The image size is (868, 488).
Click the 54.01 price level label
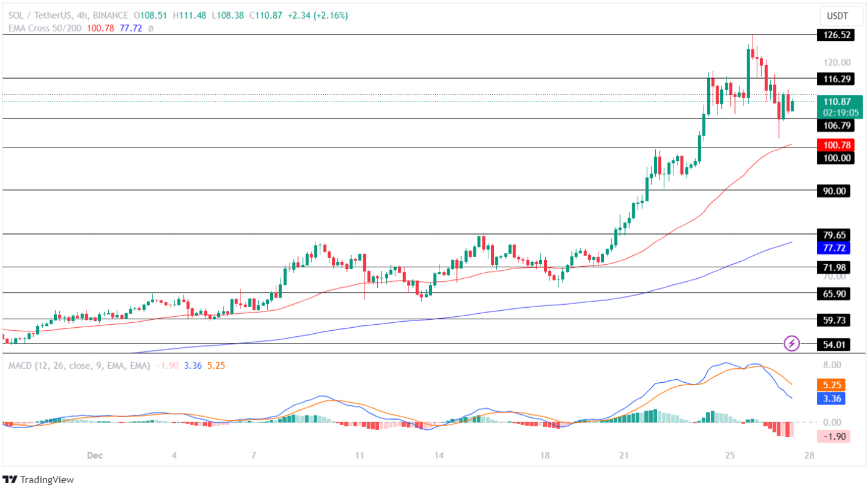834,344
